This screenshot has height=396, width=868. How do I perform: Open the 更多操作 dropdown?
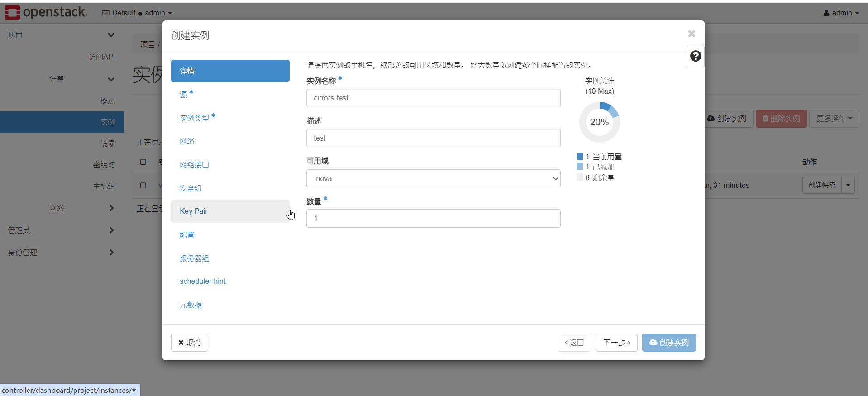(x=834, y=119)
